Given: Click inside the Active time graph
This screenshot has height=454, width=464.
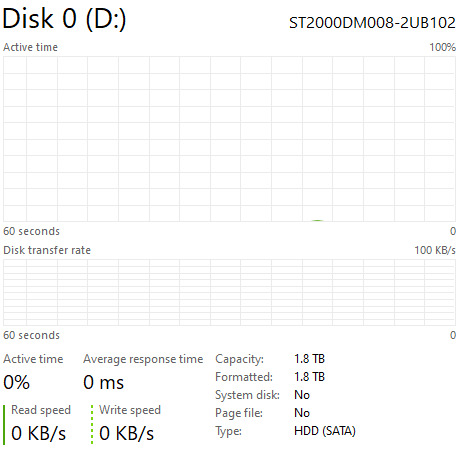Looking at the screenshot, I should 229,139.
